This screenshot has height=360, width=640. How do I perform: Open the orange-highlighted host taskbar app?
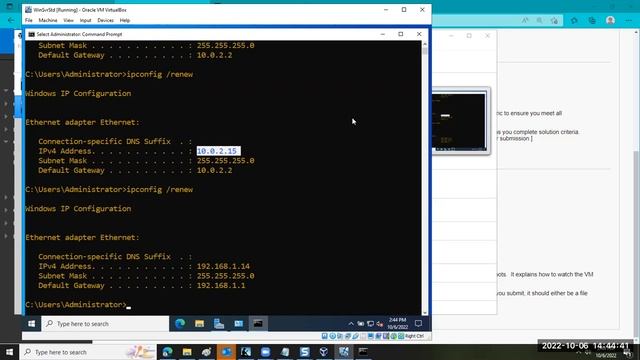226,352
